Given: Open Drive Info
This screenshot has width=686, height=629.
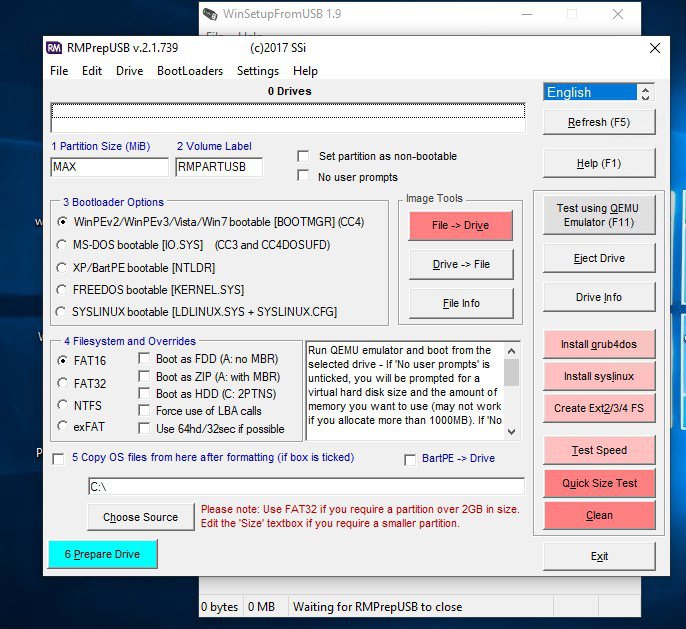Looking at the screenshot, I should pos(599,297).
